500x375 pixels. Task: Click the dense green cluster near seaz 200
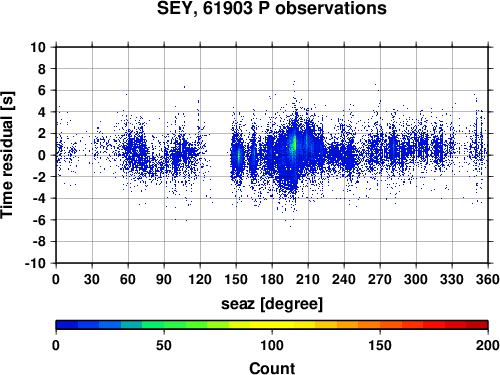pos(294,144)
